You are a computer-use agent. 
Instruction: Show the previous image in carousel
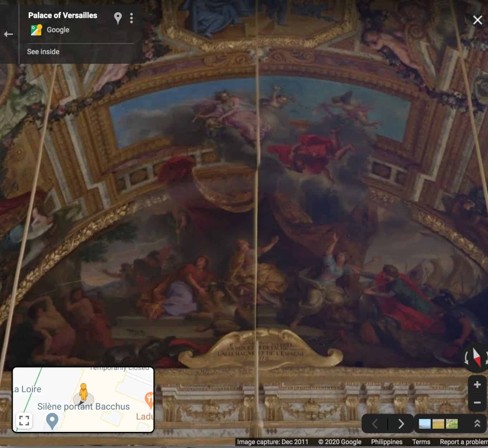pos(375,424)
